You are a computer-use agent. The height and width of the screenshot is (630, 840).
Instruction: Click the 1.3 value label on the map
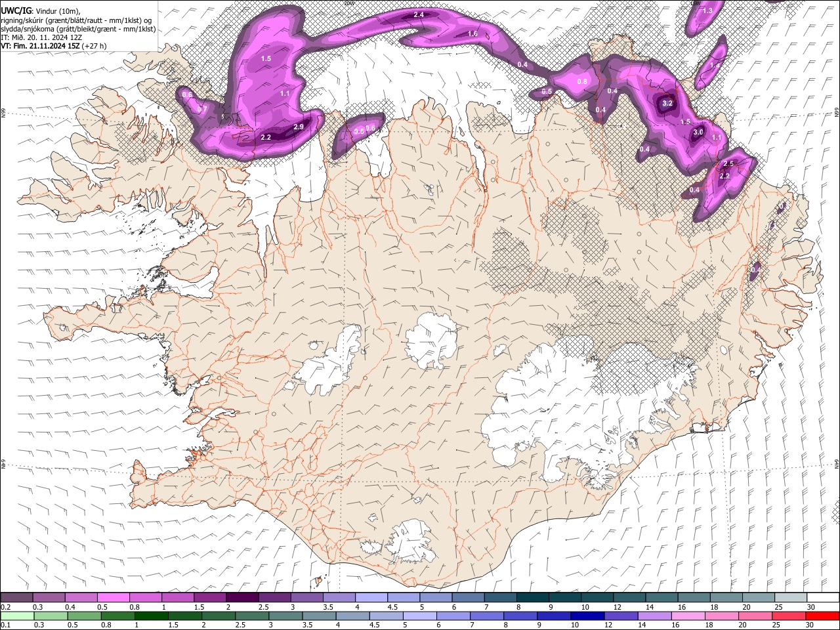[x=707, y=11]
